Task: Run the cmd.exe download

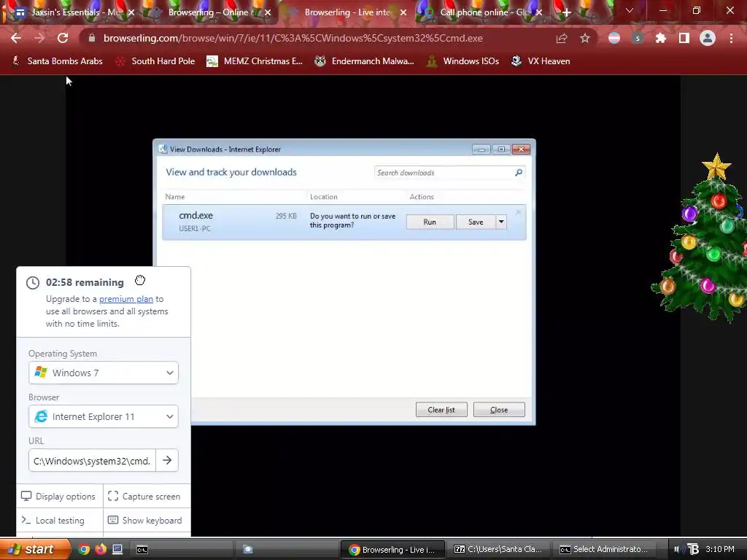Action: (x=430, y=222)
